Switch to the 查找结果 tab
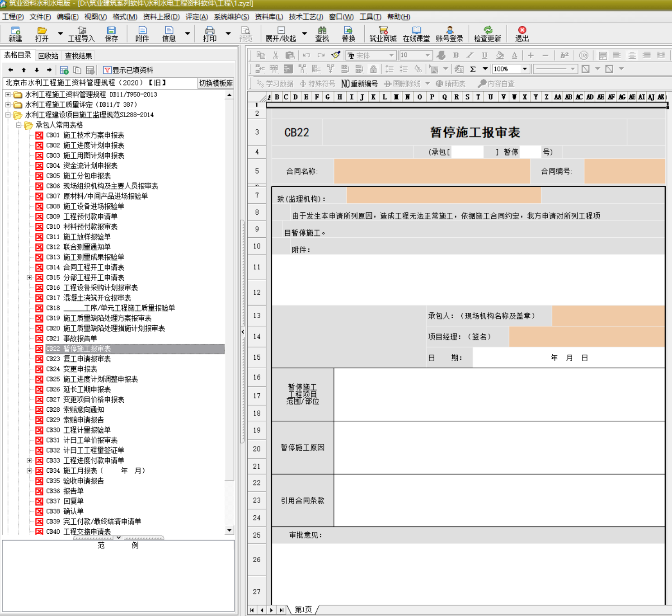The height and width of the screenshot is (616, 672). click(79, 56)
